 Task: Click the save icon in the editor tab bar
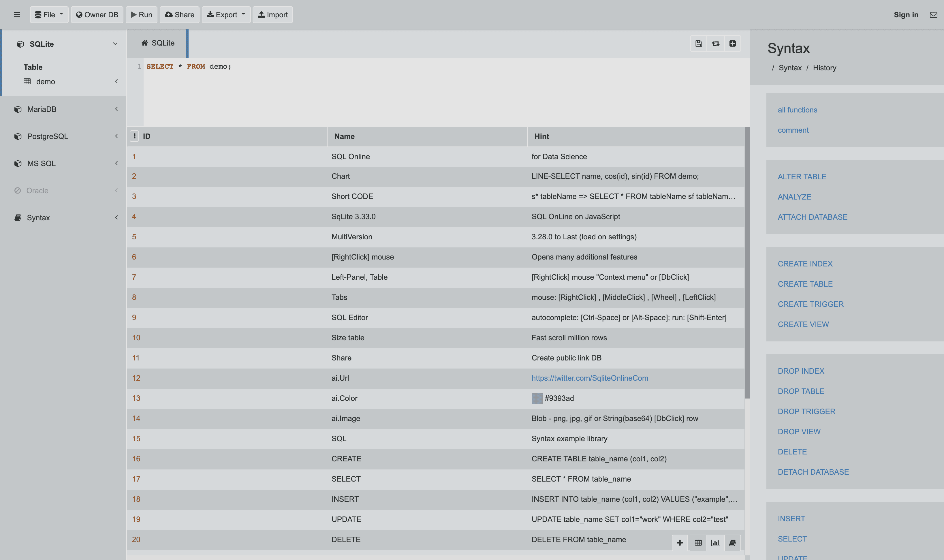pyautogui.click(x=698, y=43)
